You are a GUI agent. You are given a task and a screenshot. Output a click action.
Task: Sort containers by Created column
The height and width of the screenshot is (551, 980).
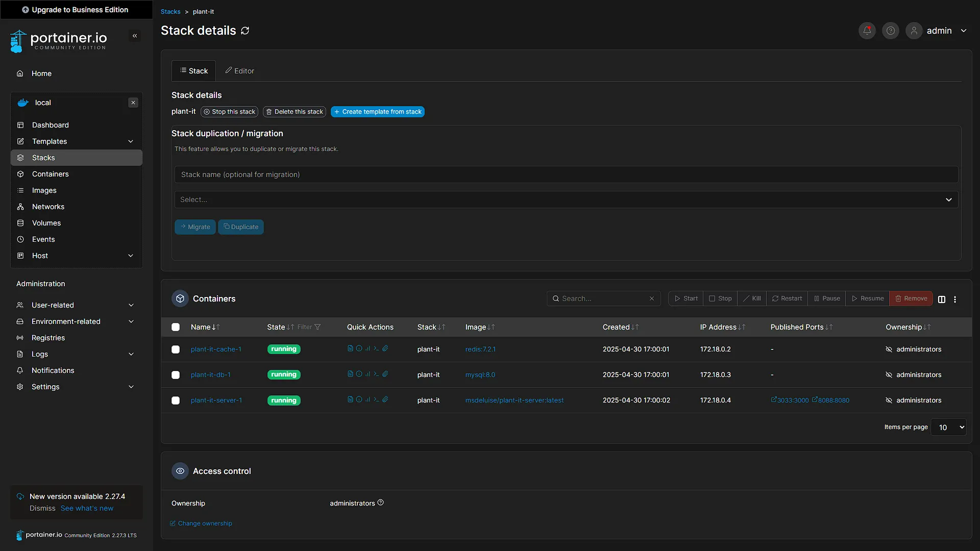pos(620,327)
